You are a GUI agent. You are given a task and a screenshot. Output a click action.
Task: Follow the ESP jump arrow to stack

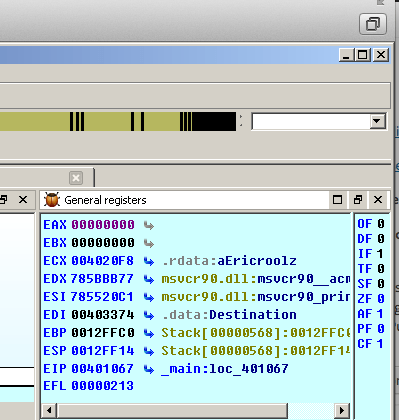pyautogui.click(x=149, y=352)
